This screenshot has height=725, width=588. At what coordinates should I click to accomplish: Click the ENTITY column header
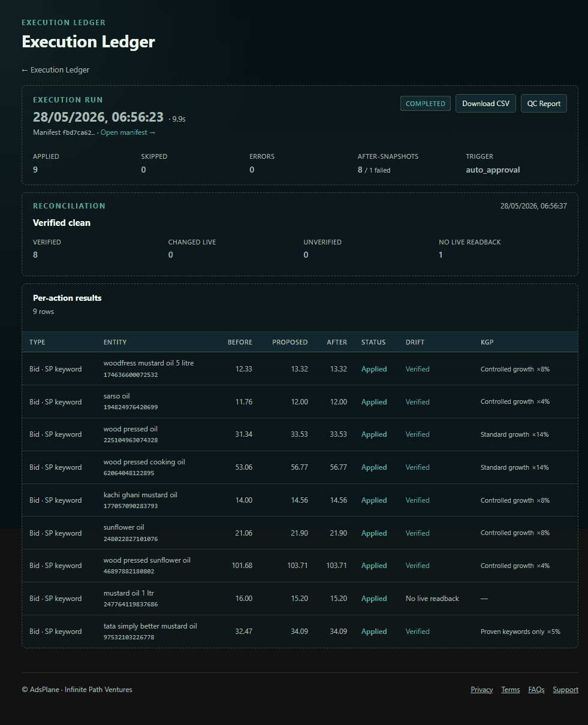tap(115, 342)
